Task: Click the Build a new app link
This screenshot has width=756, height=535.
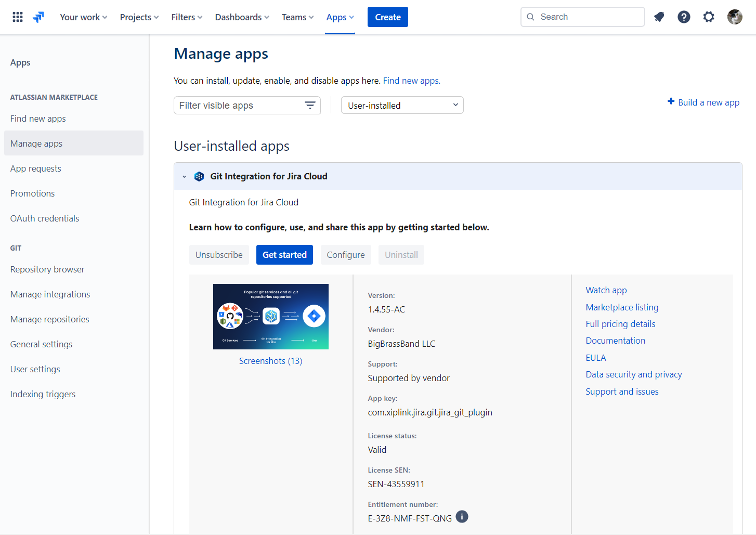Action: point(709,102)
